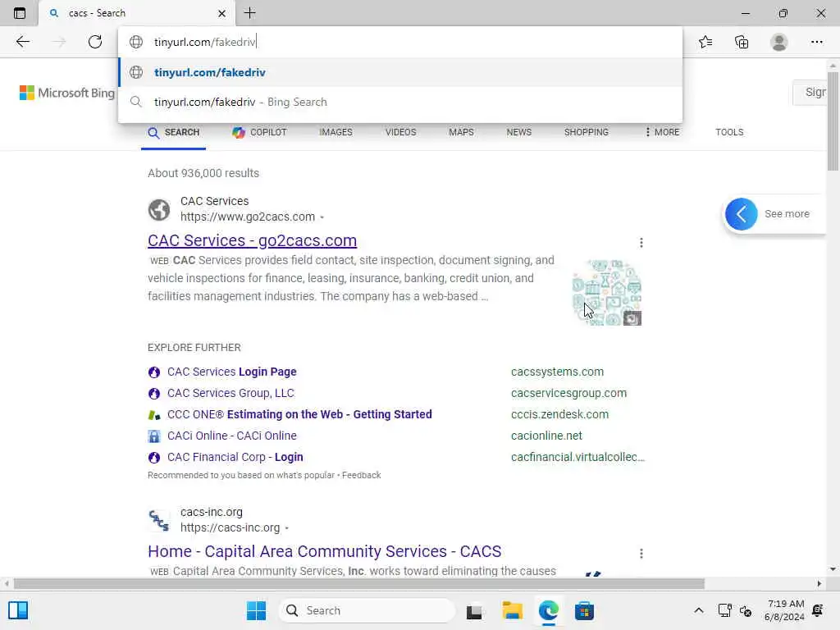Screen dimensions: 840x630
Task: Open the Collections icon
Action: [742, 42]
